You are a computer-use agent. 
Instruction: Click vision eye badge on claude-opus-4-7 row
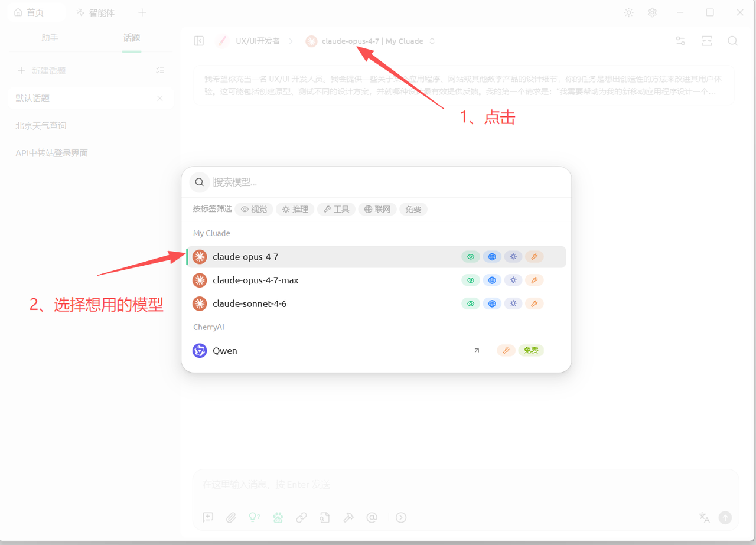coord(471,257)
